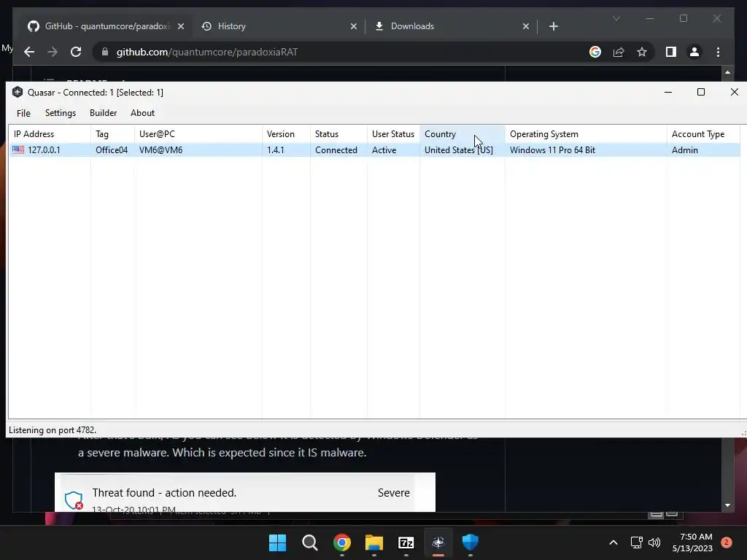Sort by Account Type column header
Image resolution: width=747 pixels, height=560 pixels.
click(703, 134)
